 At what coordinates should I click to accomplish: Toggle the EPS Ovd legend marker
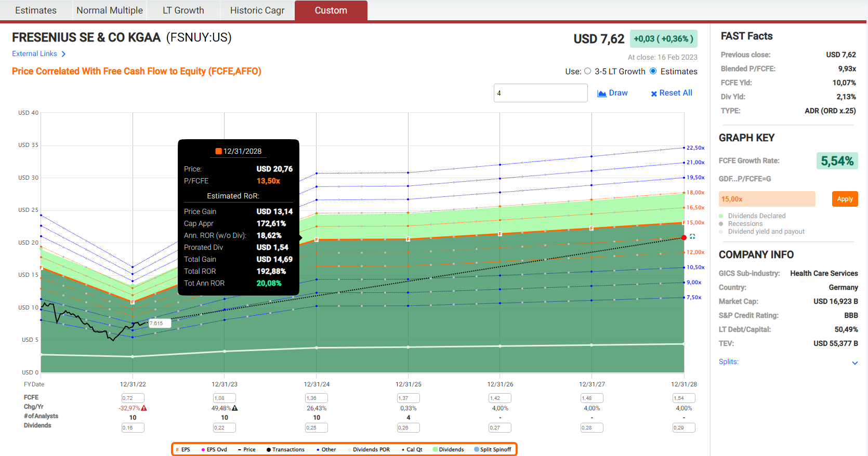[203, 450]
